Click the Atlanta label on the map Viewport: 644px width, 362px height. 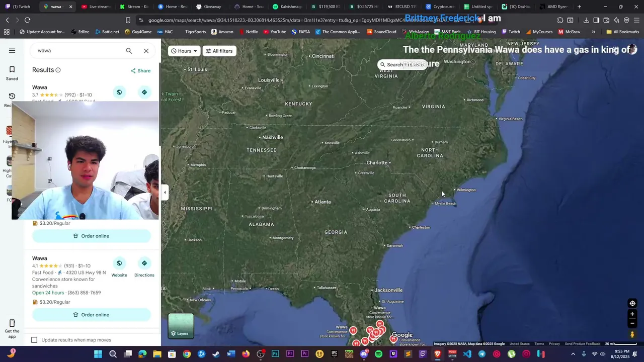(x=323, y=202)
